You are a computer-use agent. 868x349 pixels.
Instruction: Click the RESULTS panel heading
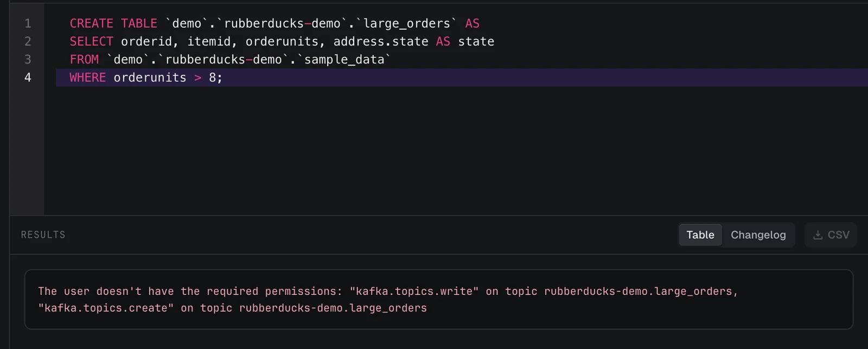coord(43,234)
